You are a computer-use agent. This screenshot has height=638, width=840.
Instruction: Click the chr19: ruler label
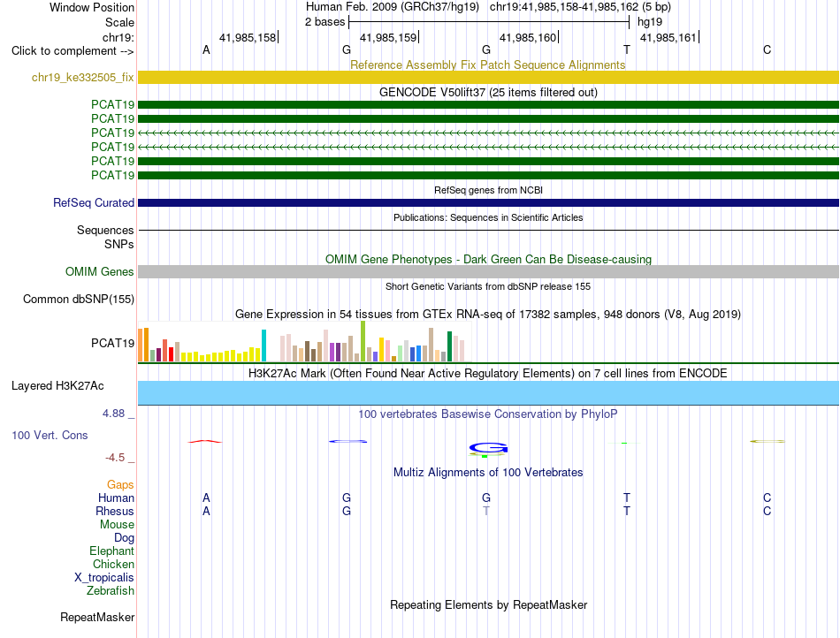point(118,37)
